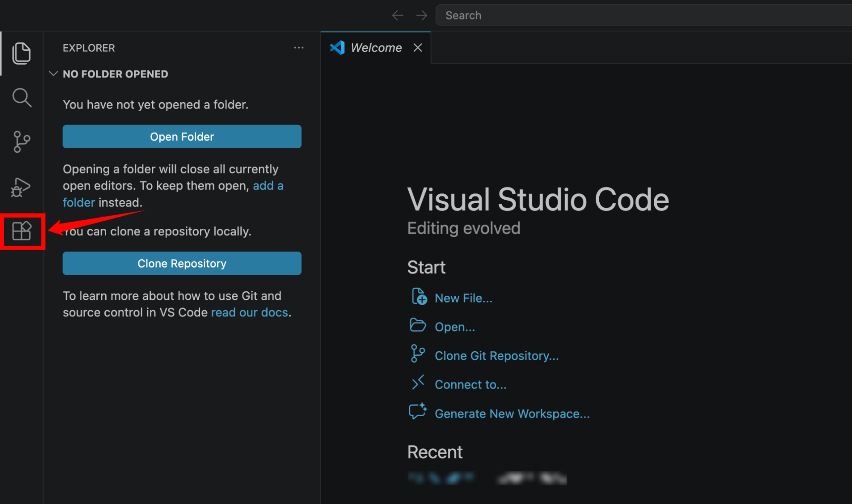852x504 pixels.
Task: Click 'You have not yet opened a folder.' text
Action: coord(156,105)
